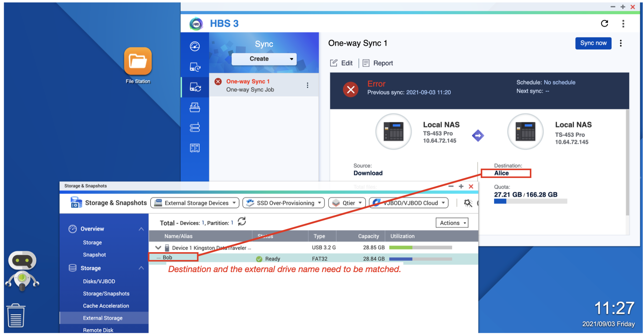
Task: Open the HBS 3 Overview dashboard icon
Action: tap(195, 46)
